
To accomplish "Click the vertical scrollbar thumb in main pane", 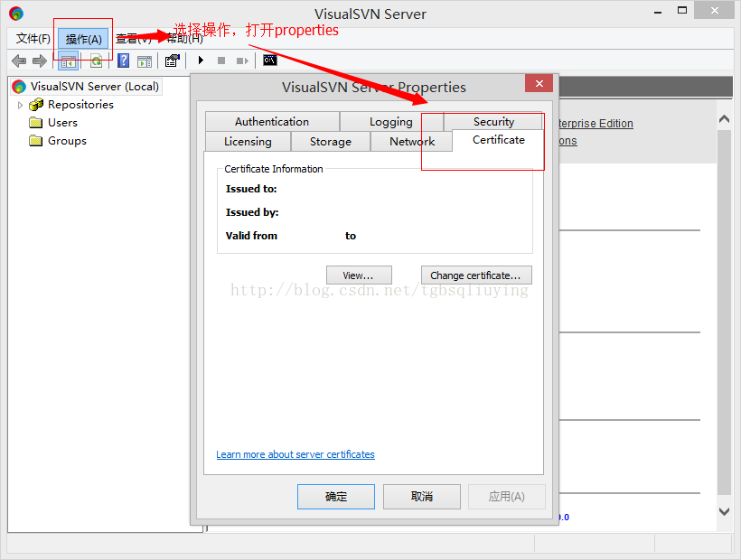I will click(x=724, y=313).
